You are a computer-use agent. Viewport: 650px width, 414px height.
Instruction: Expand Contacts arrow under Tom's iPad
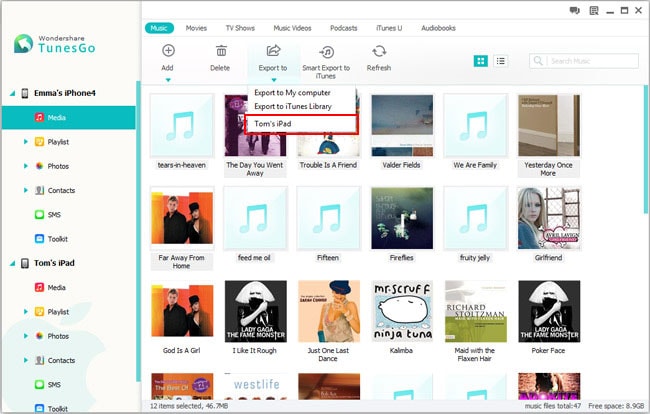(x=26, y=360)
